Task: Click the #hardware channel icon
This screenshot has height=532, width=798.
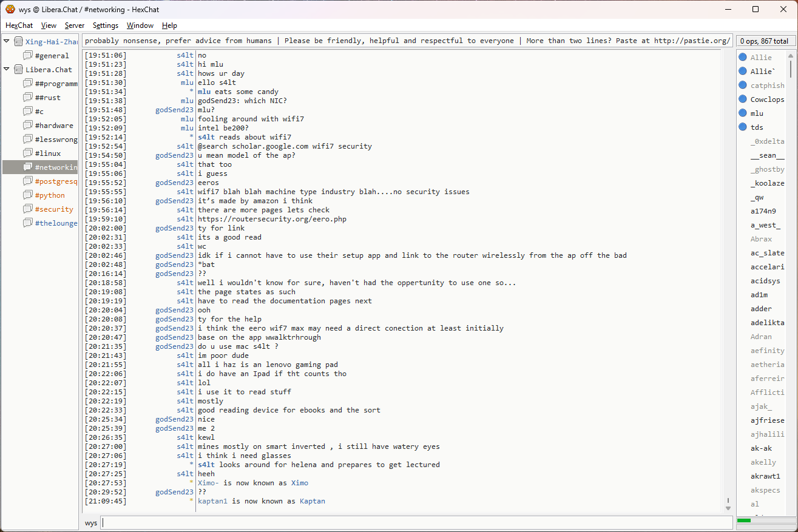Action: coord(28,126)
